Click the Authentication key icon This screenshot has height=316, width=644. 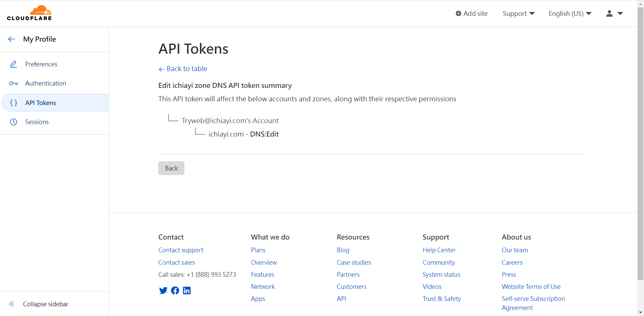click(13, 83)
